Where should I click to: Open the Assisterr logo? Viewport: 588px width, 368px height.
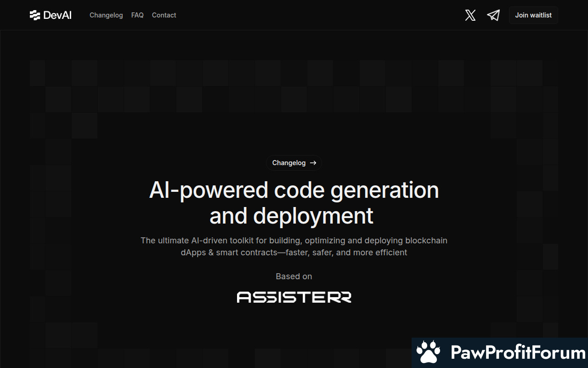[x=294, y=297]
